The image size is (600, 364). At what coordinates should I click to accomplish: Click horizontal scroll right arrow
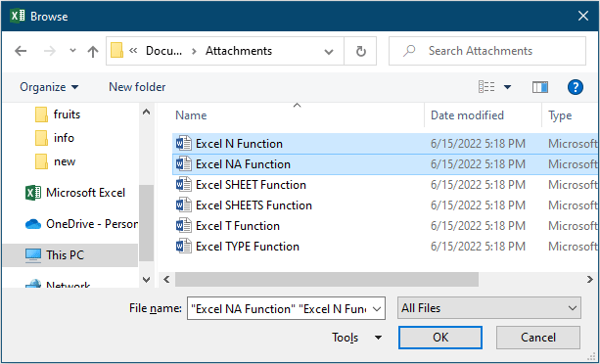pyautogui.click(x=590, y=280)
